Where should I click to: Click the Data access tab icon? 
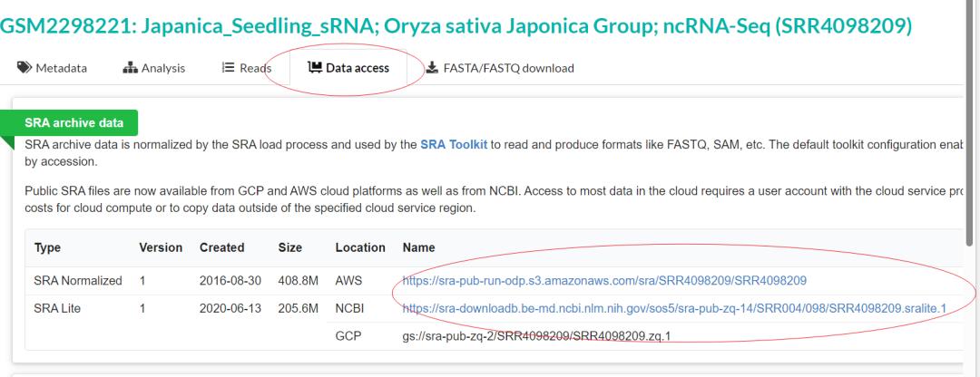click(x=313, y=69)
